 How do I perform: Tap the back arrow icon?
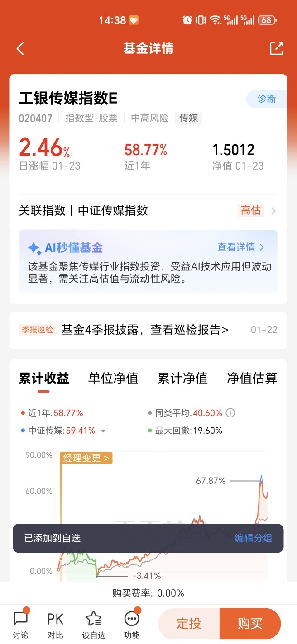20,49
